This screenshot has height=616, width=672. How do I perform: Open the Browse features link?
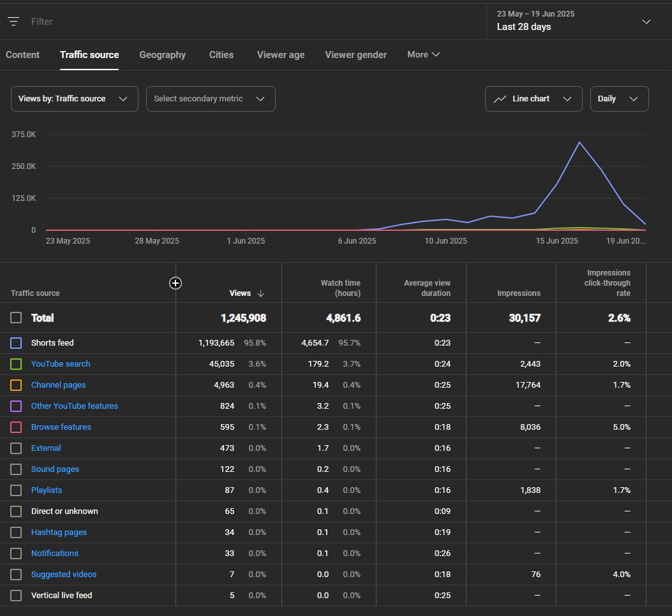[x=61, y=427]
